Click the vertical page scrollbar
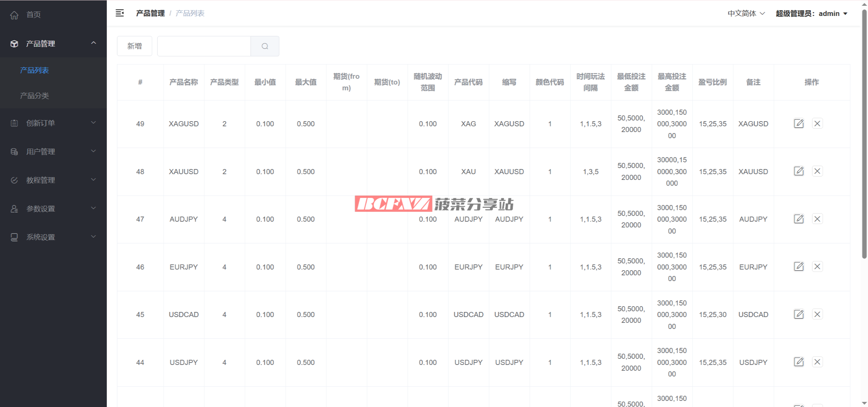 864,136
